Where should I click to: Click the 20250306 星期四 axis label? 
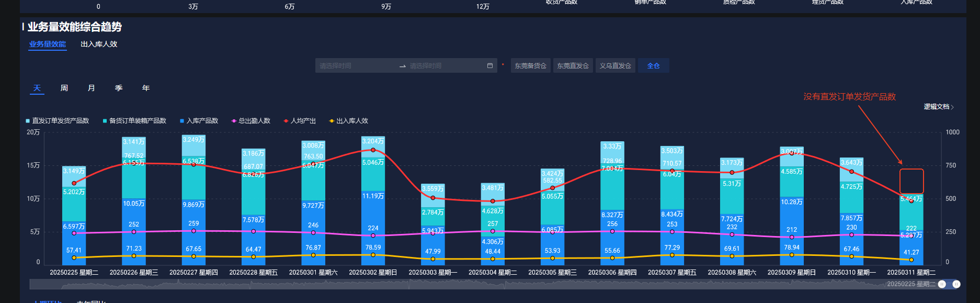click(x=612, y=272)
